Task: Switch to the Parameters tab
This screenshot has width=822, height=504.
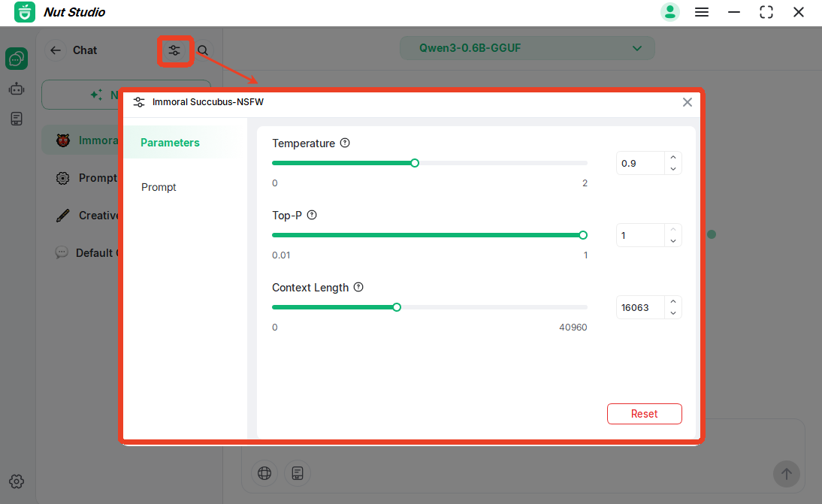Action: coord(170,143)
